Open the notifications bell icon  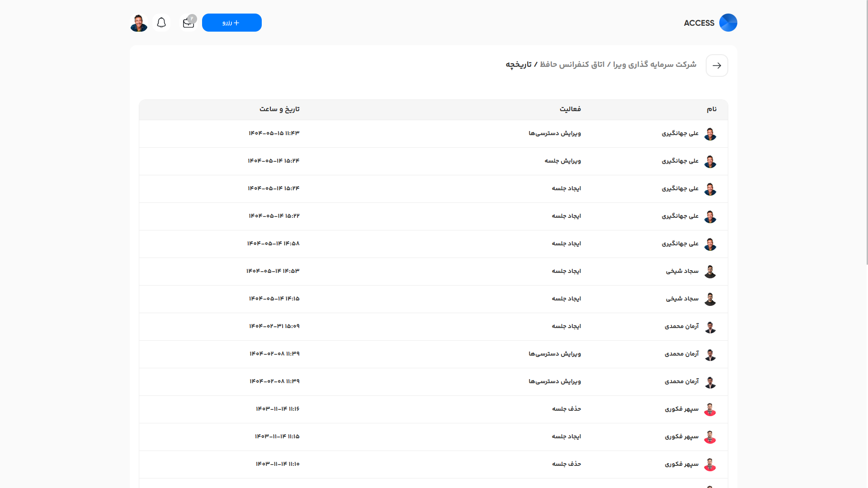click(161, 22)
